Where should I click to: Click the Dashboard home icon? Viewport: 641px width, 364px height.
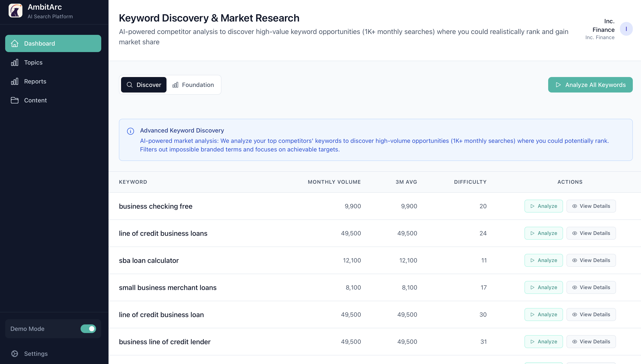14,43
